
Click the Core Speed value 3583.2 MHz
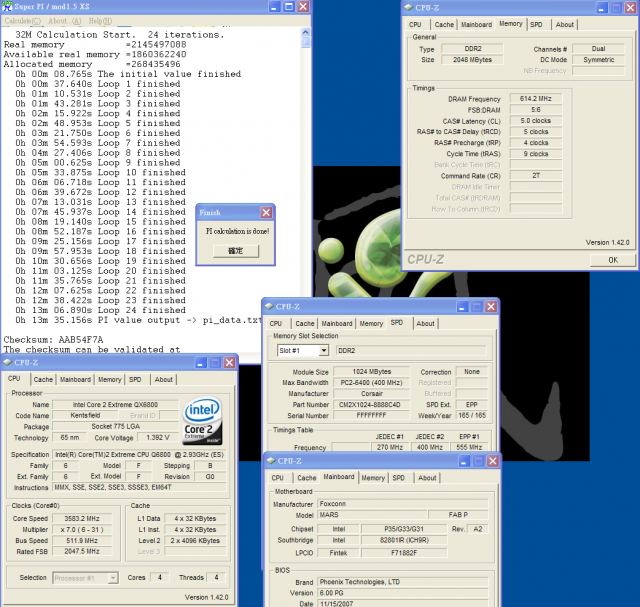[x=82, y=518]
